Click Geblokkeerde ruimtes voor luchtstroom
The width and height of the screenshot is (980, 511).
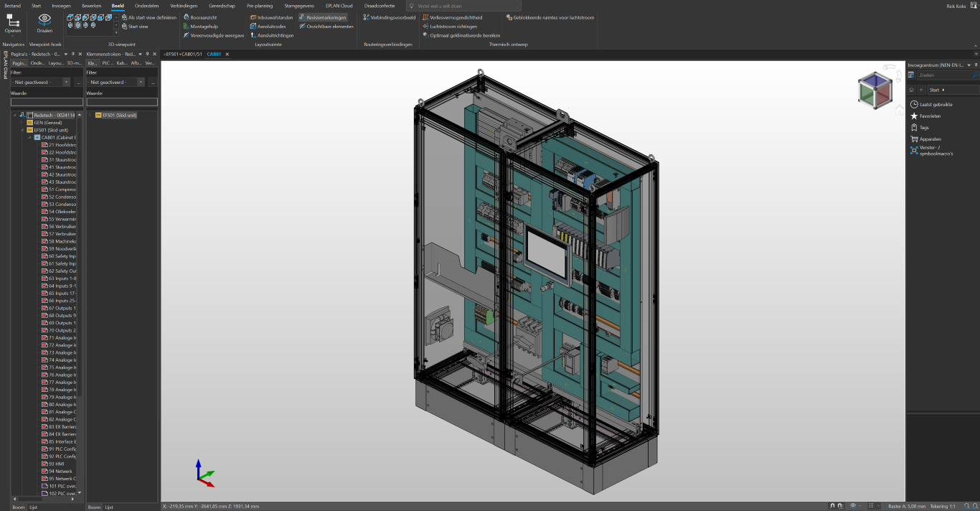[550, 17]
